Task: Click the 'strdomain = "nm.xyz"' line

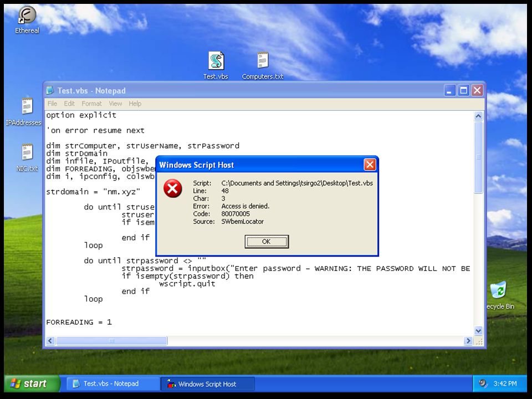Action: [93, 192]
